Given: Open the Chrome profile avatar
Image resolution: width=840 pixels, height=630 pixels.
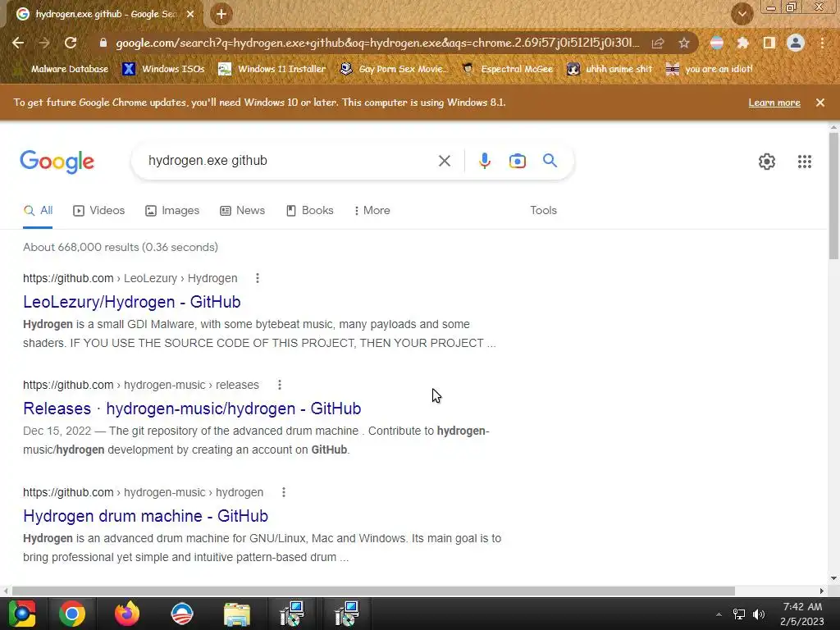Looking at the screenshot, I should (796, 43).
